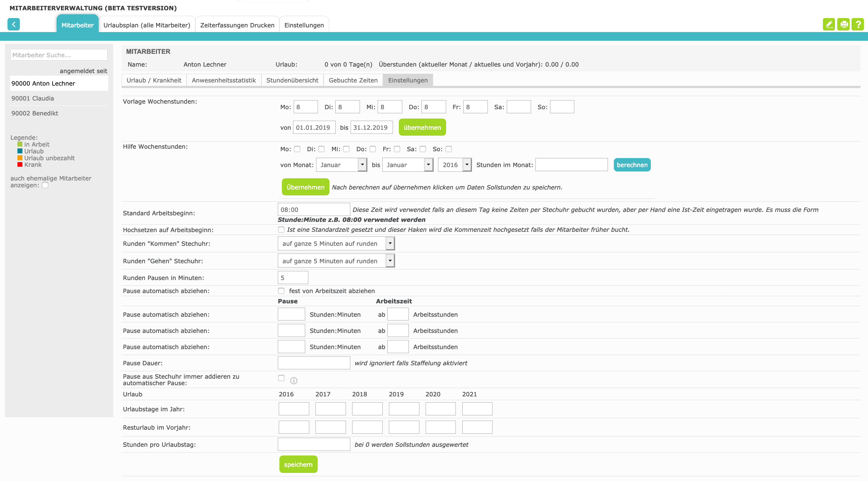Screen dimensions: 868x481
Task: Click the back arrow icon
Action: [13, 24]
